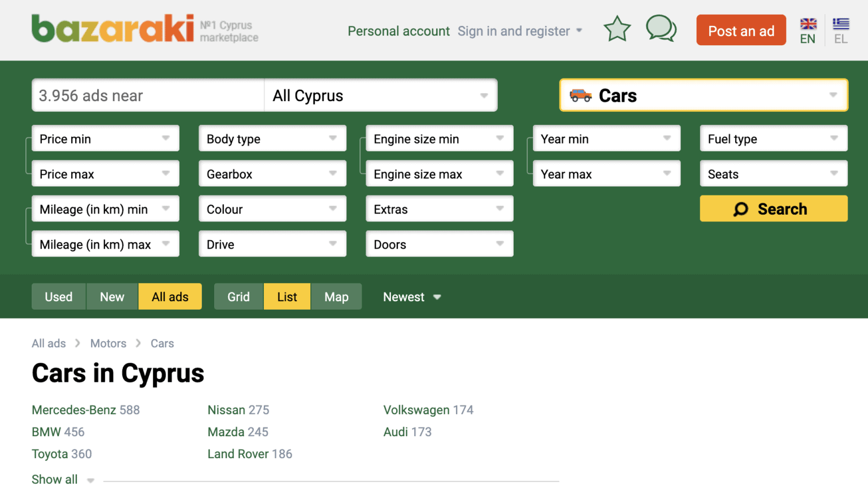868x496 pixels.
Task: Toggle the New cars filter
Action: pyautogui.click(x=112, y=296)
